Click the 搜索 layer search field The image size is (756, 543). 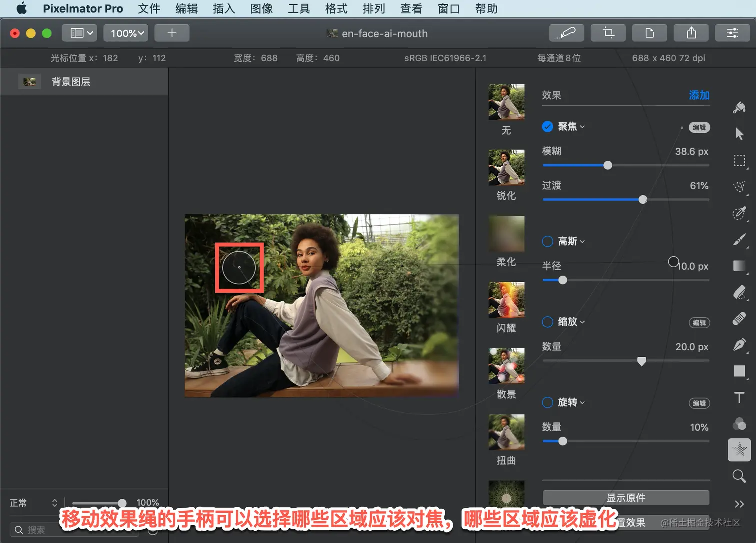tap(75, 530)
